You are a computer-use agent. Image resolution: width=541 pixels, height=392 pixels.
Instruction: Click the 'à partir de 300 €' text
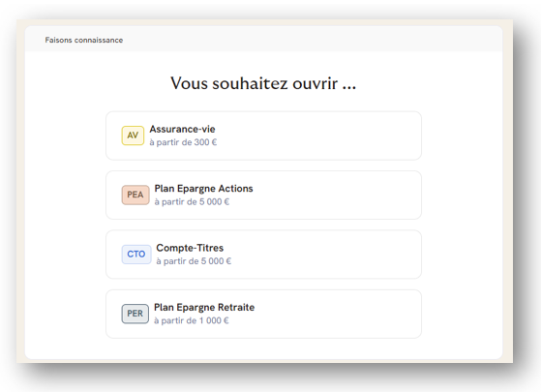coord(183,142)
